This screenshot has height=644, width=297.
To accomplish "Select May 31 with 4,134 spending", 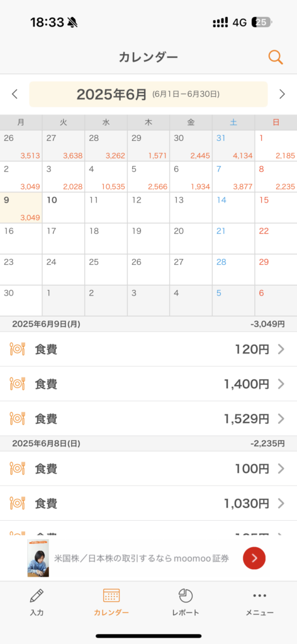I will tap(233, 146).
